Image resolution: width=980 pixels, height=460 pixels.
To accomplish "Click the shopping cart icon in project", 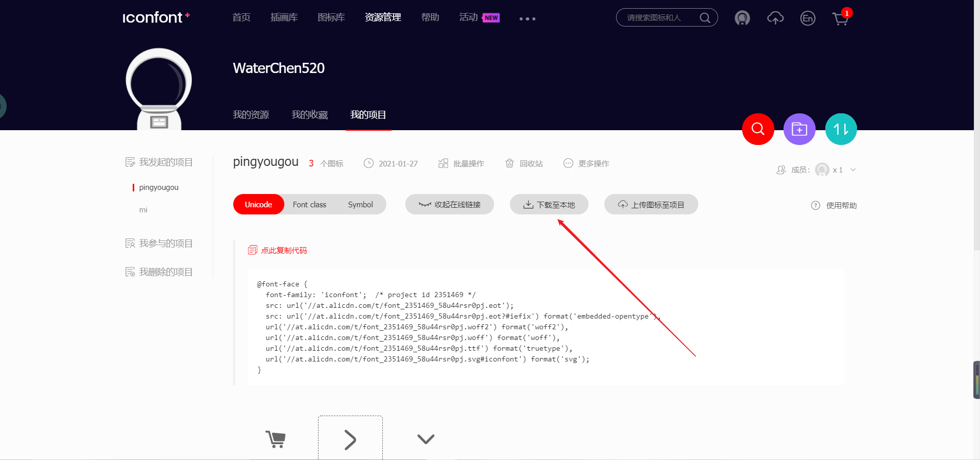I will point(276,439).
